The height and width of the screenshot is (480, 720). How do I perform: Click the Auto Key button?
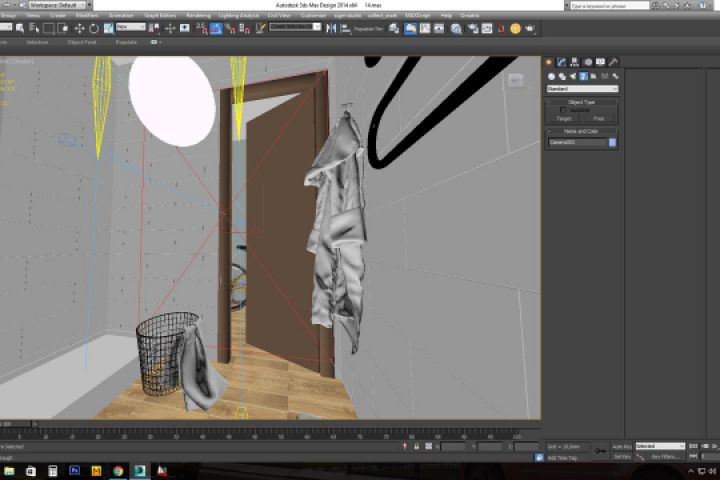point(622,446)
